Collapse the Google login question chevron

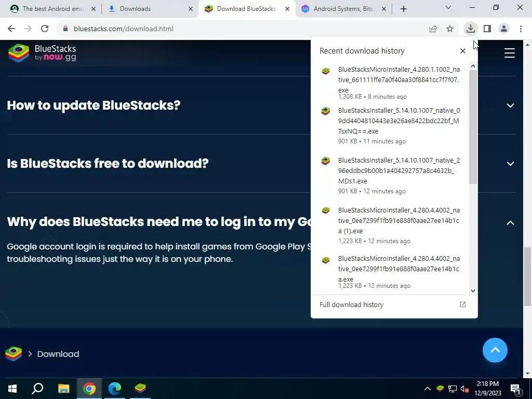510,222
